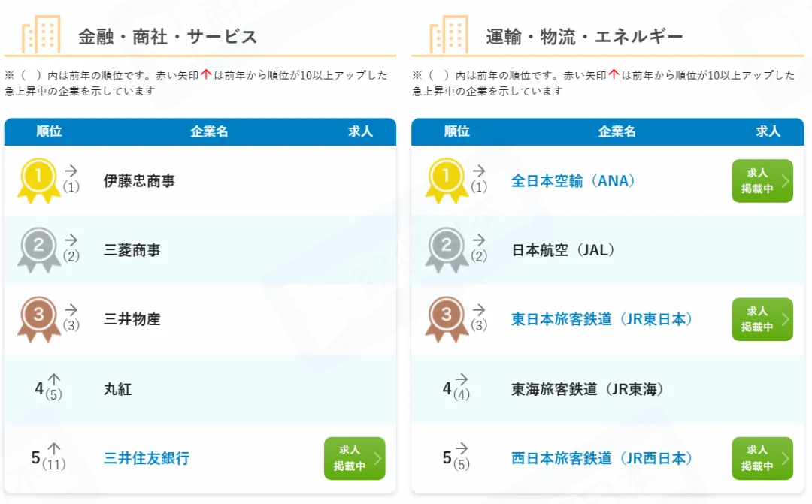Viewport: 812px width, 504px height.
Task: Click the 求人 header in the transport table
Action: tap(768, 131)
